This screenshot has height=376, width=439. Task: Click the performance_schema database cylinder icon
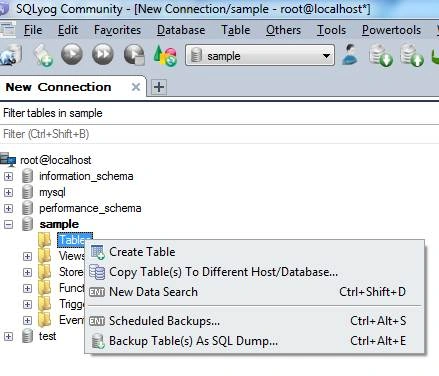27,208
